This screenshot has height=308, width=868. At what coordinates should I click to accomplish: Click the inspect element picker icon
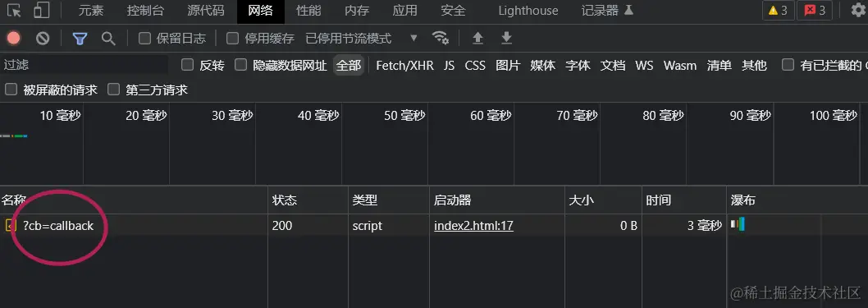pos(15,11)
